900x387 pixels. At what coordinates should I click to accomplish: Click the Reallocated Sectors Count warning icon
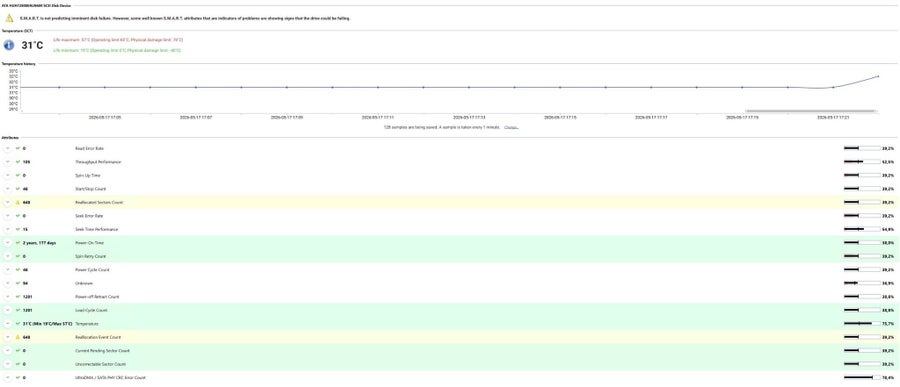pos(18,202)
